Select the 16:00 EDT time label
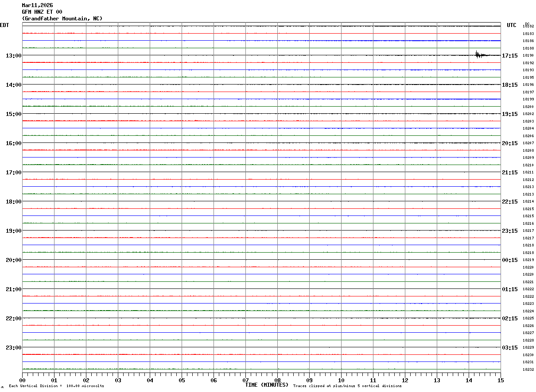The image size is (536, 392). pyautogui.click(x=13, y=143)
